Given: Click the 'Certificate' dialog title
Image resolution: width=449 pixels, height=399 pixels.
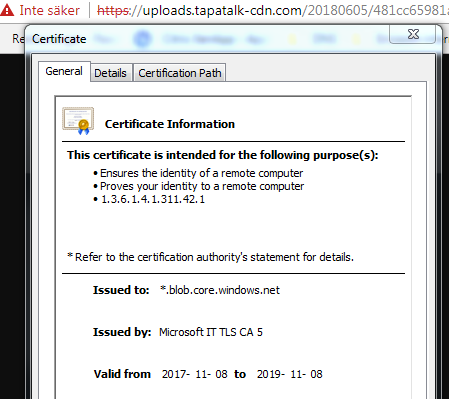Looking at the screenshot, I should pyautogui.click(x=59, y=39).
